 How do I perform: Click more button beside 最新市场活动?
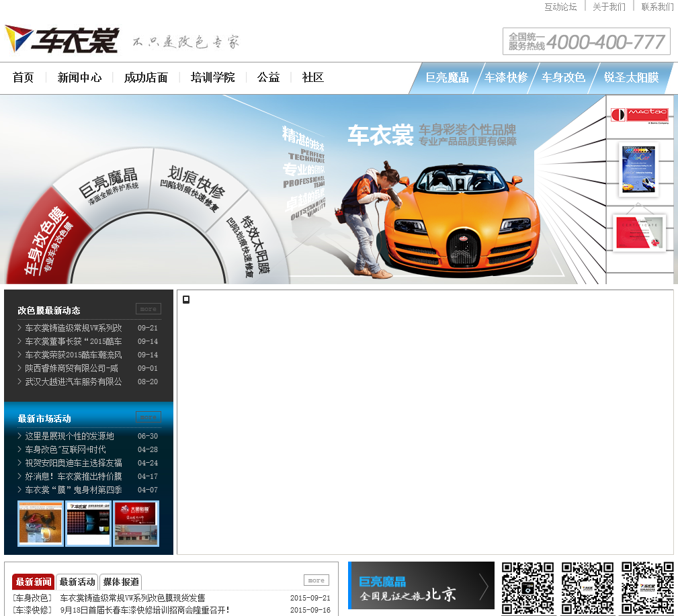[149, 416]
